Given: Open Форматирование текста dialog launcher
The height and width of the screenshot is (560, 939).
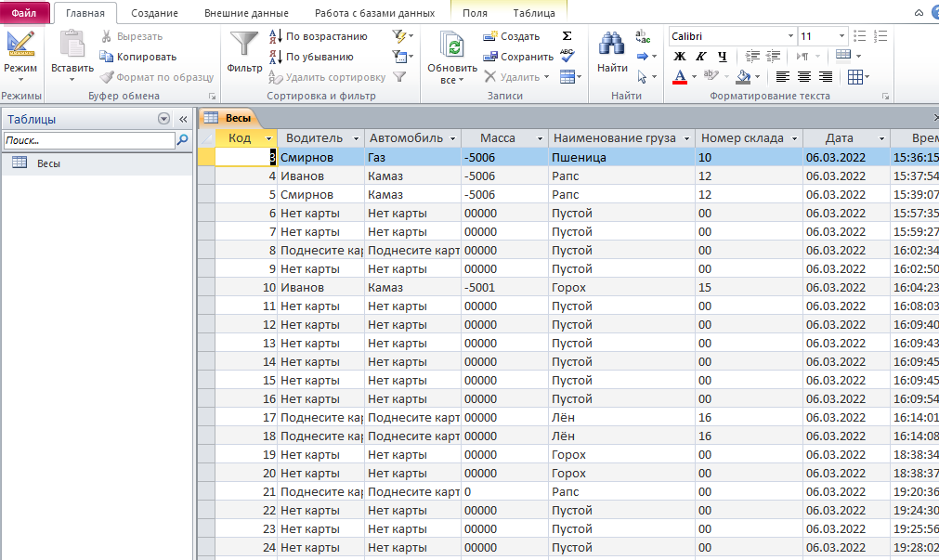Looking at the screenshot, I should pos(885,96).
